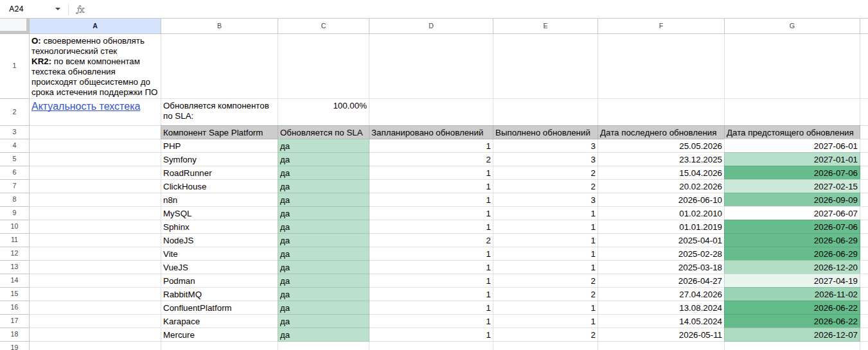Click the Дата предстоящего обновления header cell

click(792, 132)
